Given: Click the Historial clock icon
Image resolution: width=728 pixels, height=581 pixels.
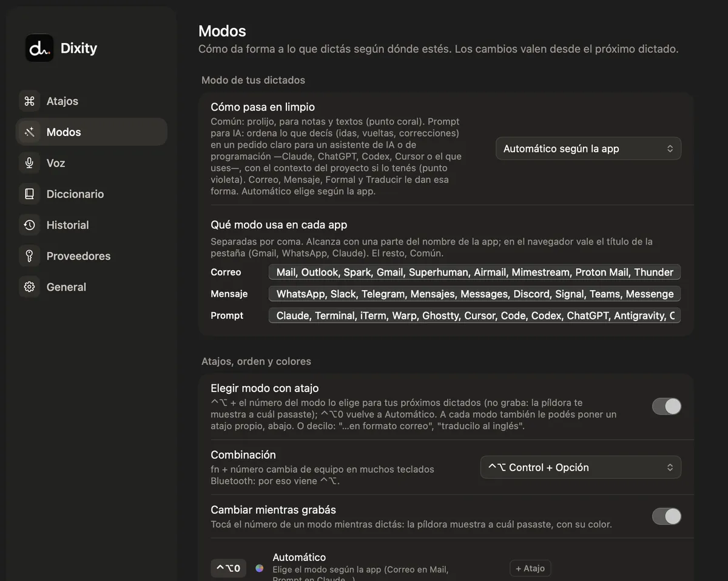Looking at the screenshot, I should pyautogui.click(x=29, y=225).
